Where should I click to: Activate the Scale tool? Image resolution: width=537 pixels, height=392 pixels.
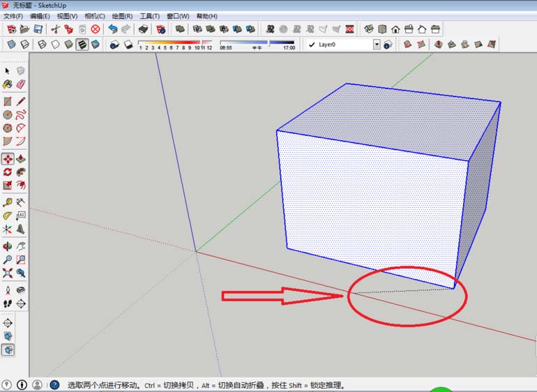(8, 186)
